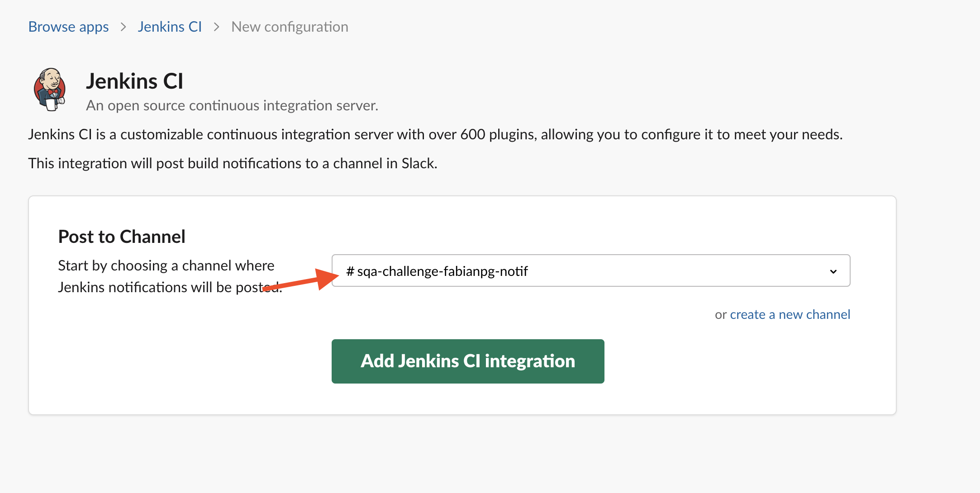Click the New configuration breadcrumb text

[x=290, y=27]
